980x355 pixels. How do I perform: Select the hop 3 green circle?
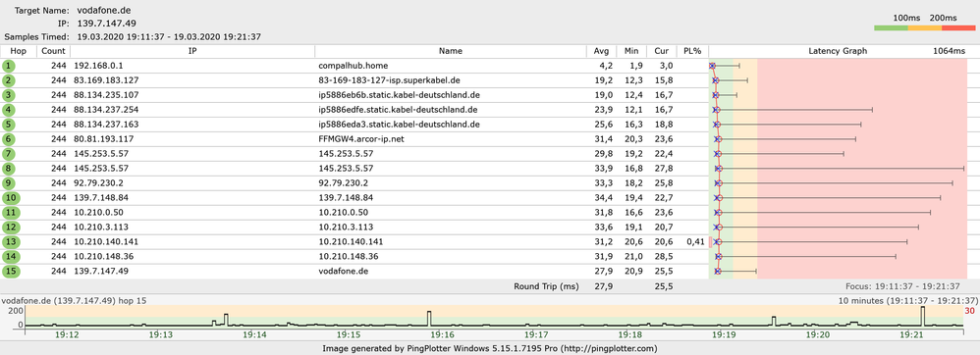(8, 95)
